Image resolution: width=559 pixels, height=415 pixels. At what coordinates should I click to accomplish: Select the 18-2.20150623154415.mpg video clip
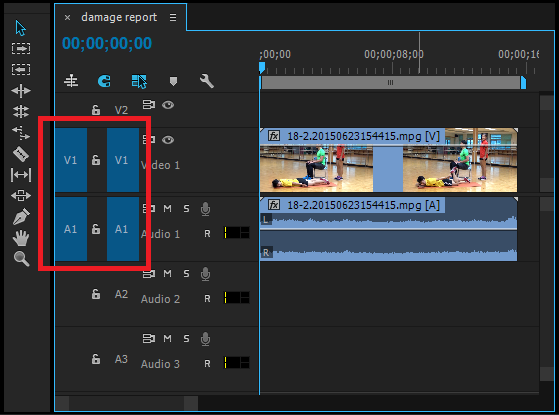click(389, 160)
